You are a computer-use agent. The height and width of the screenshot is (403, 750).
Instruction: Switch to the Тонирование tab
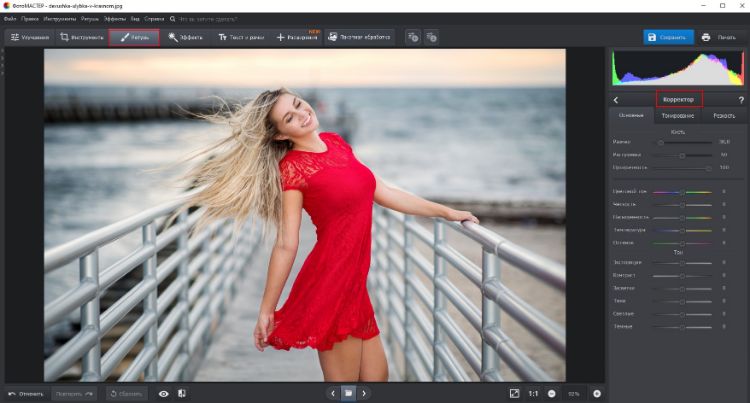point(677,116)
